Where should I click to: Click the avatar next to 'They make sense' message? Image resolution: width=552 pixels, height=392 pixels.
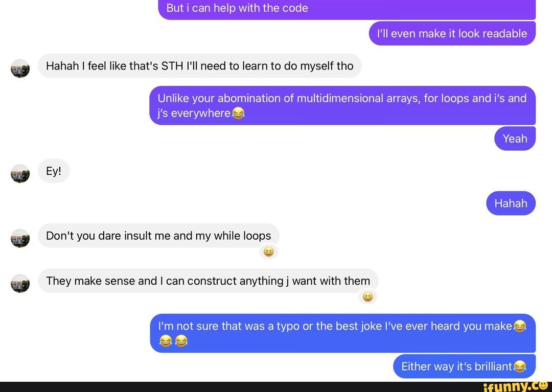pos(20,283)
